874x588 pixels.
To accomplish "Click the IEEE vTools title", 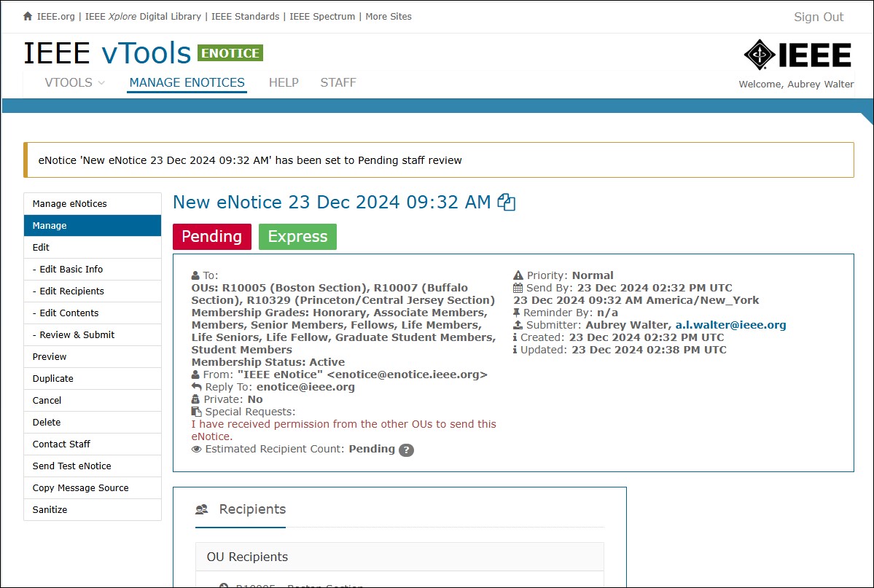I will [x=107, y=53].
